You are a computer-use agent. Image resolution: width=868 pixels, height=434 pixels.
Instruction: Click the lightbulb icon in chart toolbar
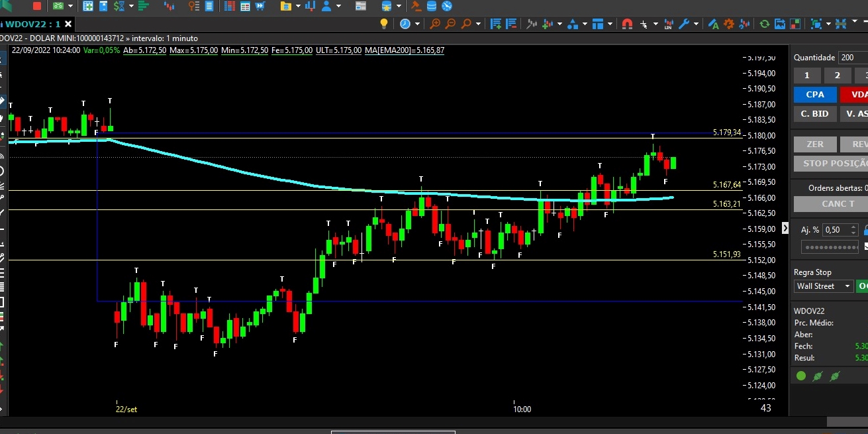(383, 24)
